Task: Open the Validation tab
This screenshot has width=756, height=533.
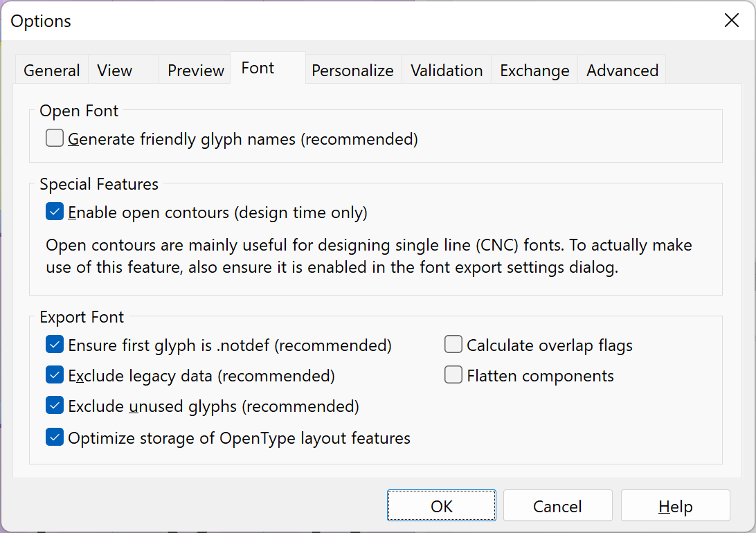Action: pyautogui.click(x=447, y=71)
